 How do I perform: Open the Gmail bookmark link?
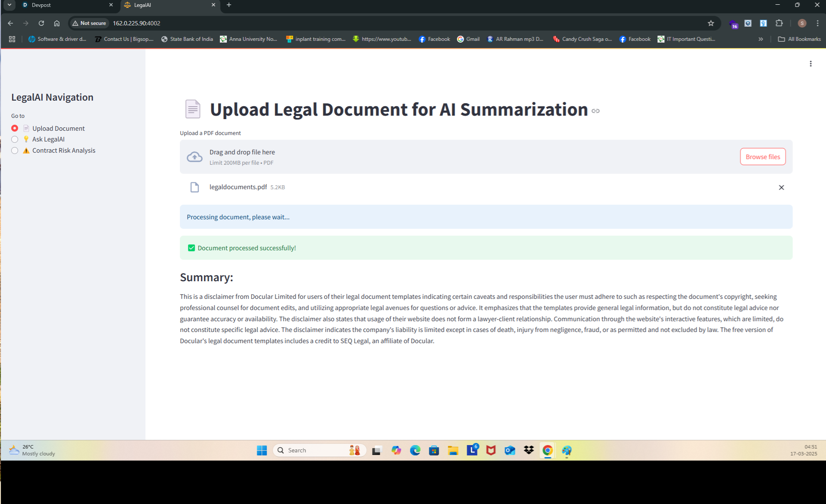(x=468, y=39)
